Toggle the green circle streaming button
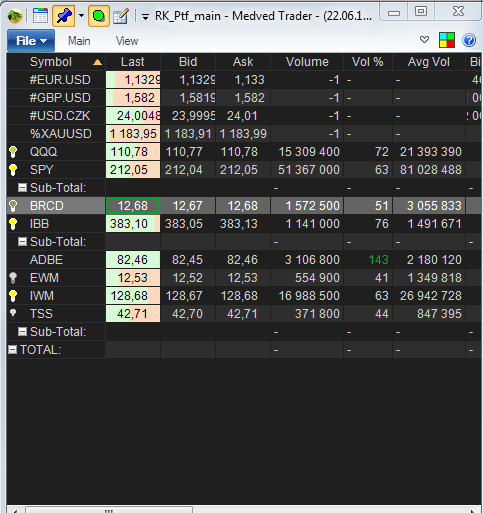This screenshot has height=513, width=483. tap(99, 16)
